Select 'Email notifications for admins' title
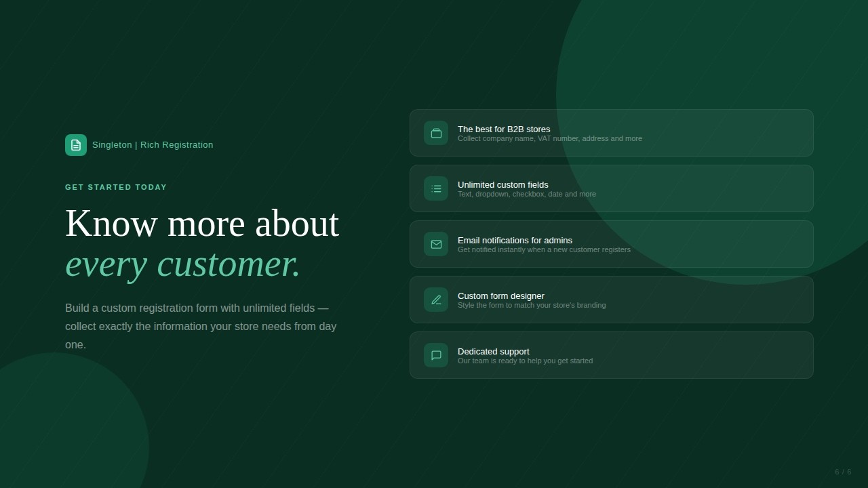The height and width of the screenshot is (488, 868). [515, 240]
